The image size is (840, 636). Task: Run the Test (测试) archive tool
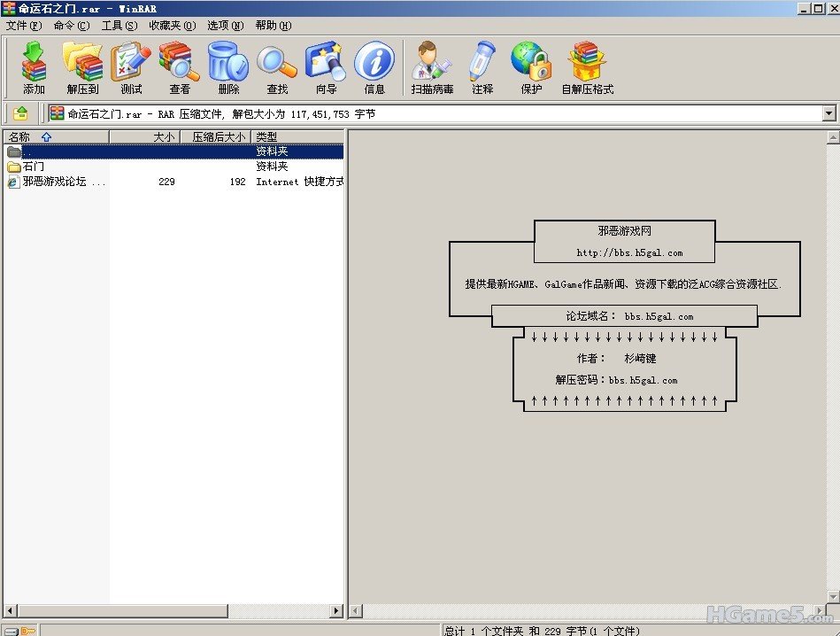point(131,67)
